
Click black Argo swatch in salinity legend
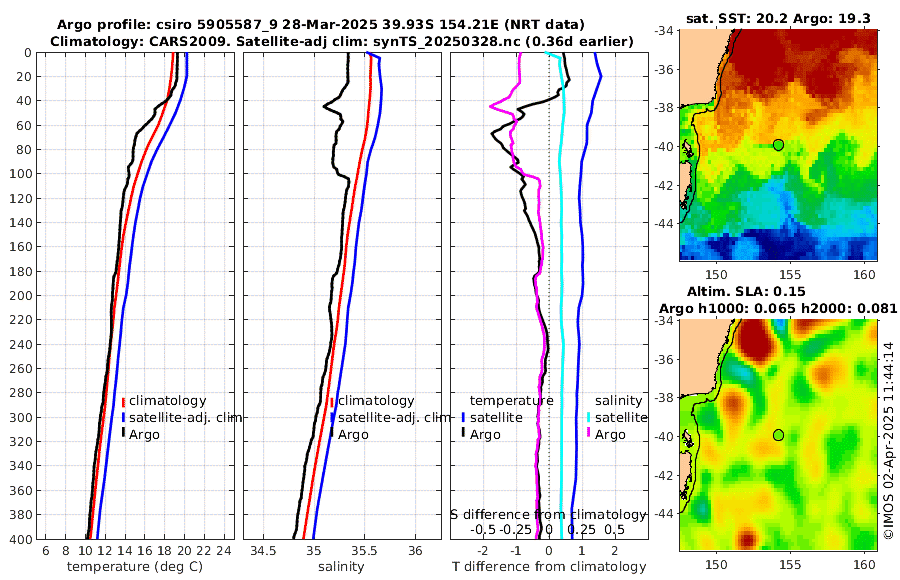(332, 435)
